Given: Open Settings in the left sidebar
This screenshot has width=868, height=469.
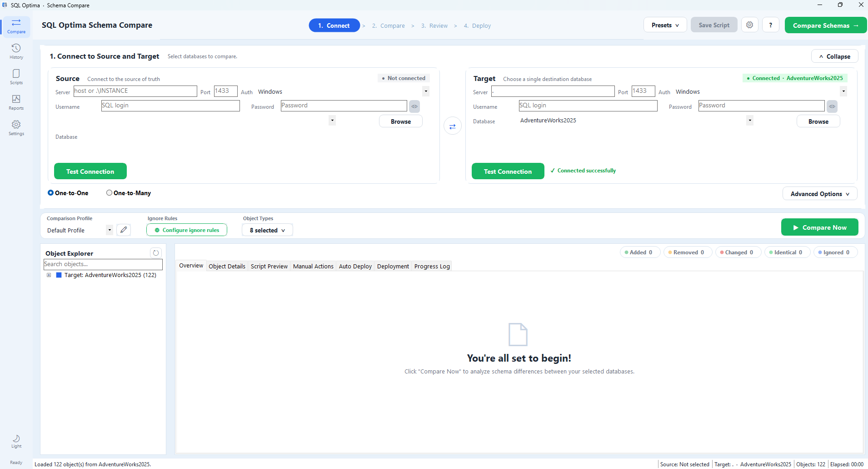Looking at the screenshot, I should pos(16,128).
